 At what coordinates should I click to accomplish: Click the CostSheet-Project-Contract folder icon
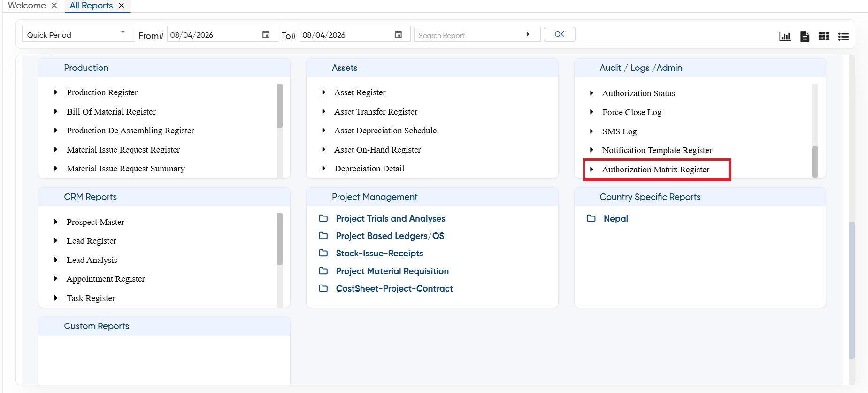pyautogui.click(x=323, y=288)
